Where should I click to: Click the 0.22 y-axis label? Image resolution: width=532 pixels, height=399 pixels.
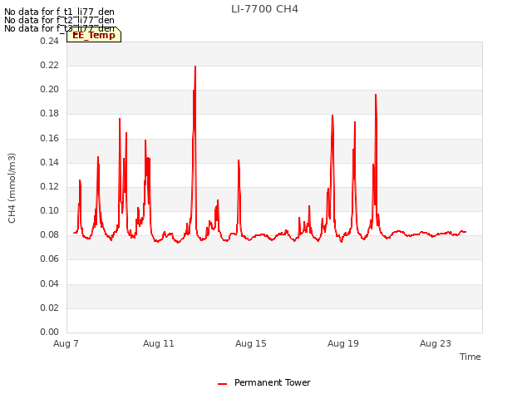[x=50, y=65]
